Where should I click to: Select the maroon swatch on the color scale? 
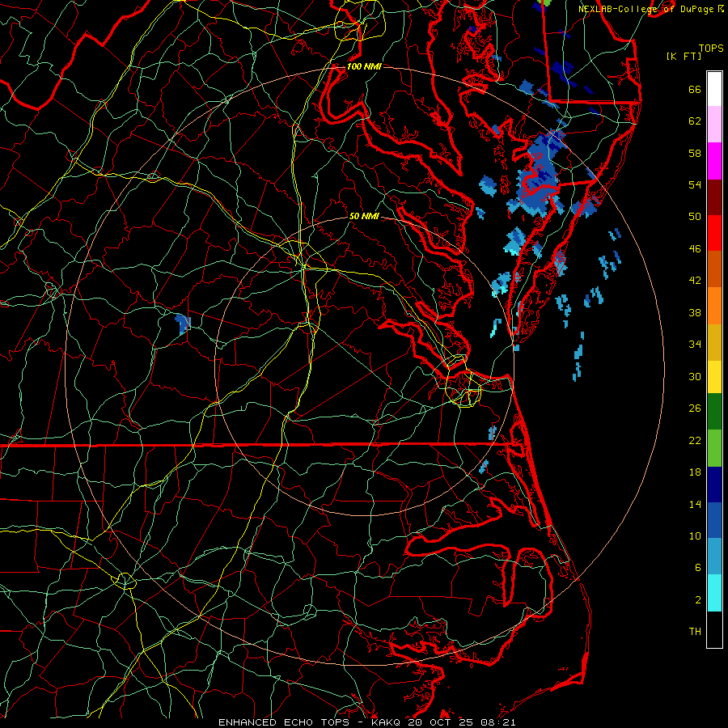coord(714,197)
